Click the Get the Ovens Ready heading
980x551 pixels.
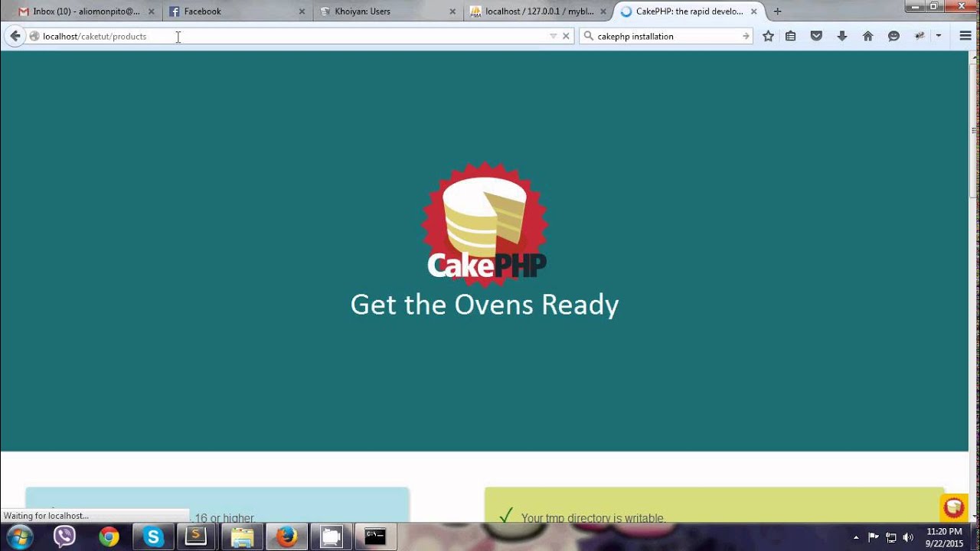[x=485, y=305]
